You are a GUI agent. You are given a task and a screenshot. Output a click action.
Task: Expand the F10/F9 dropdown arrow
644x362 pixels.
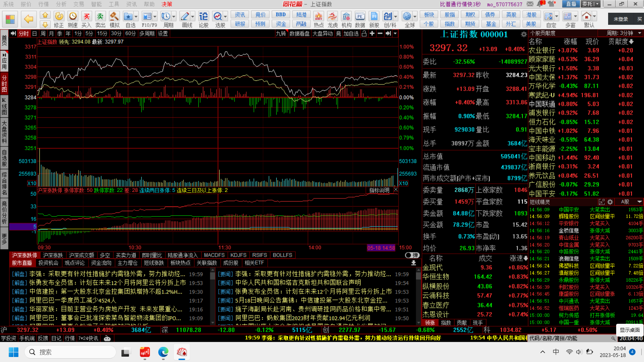(x=155, y=16)
